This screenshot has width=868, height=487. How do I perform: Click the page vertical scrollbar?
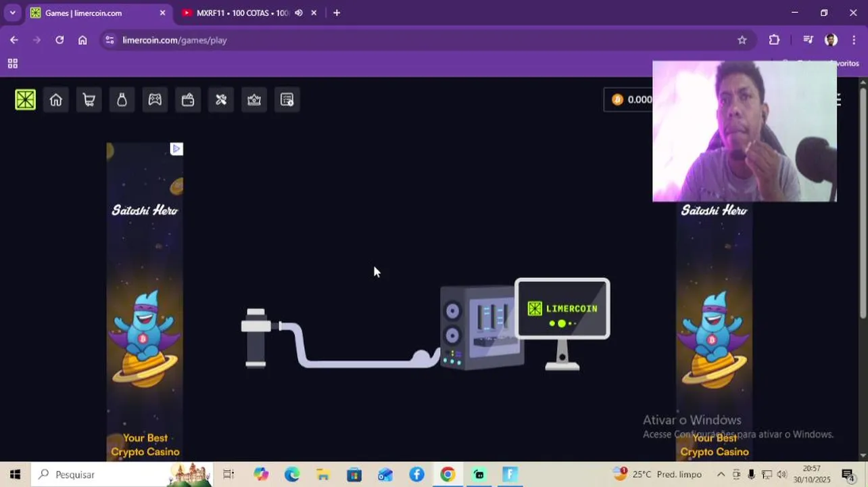(863, 203)
